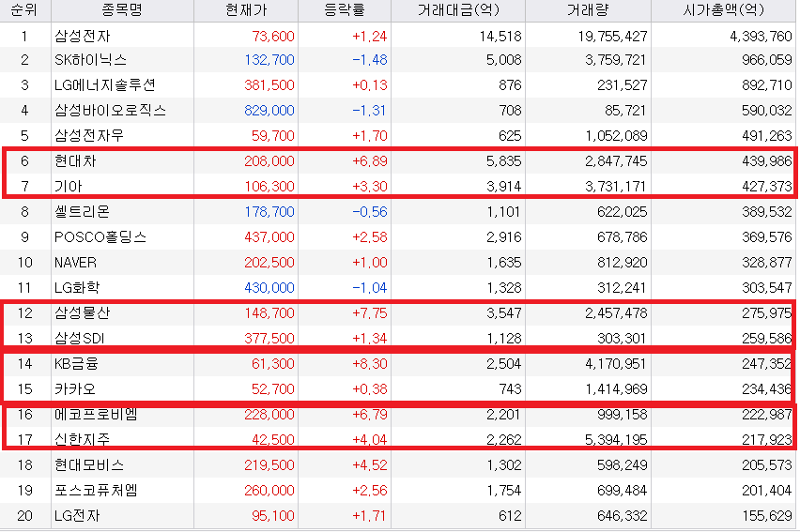
Task: Click rank number 10 cell
Action: click(x=25, y=262)
